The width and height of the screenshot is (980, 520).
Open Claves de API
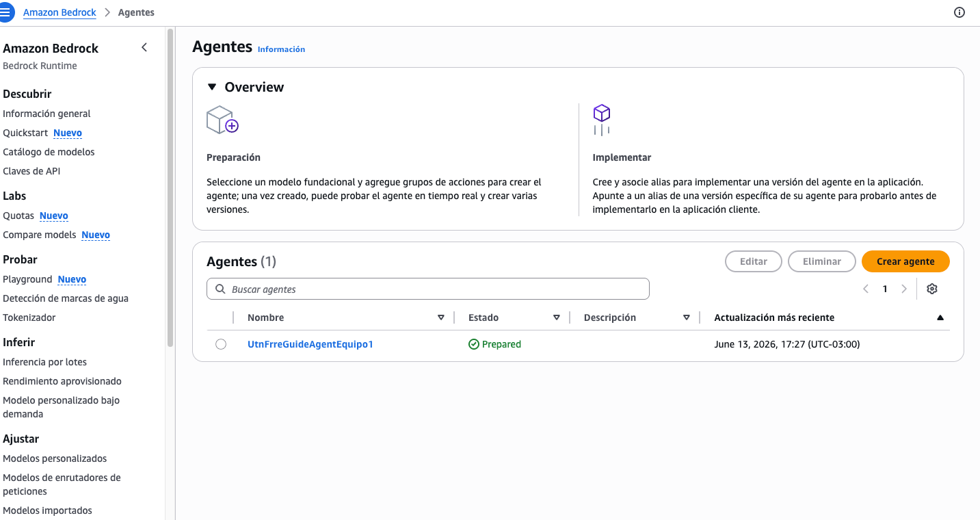pyautogui.click(x=31, y=171)
